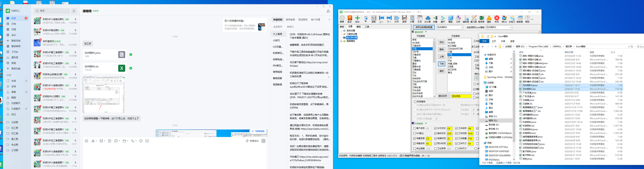Click the 上移 button
Viewport: 644px width, 169px height.
[x=442, y=56]
